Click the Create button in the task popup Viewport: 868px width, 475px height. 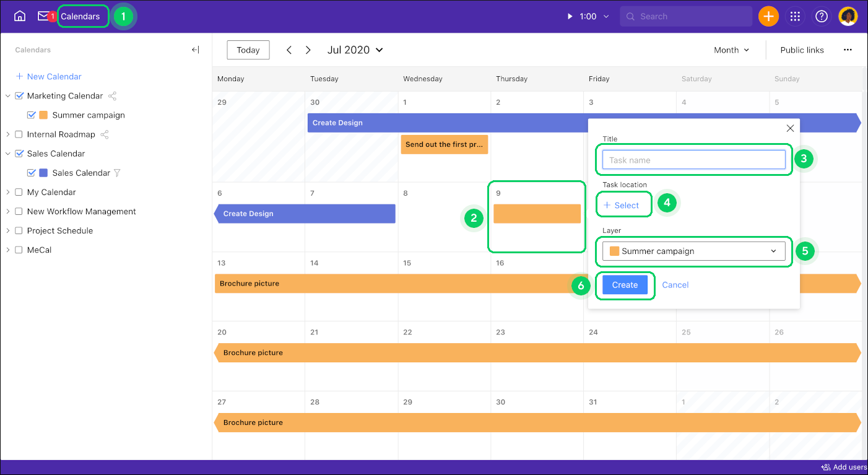625,285
